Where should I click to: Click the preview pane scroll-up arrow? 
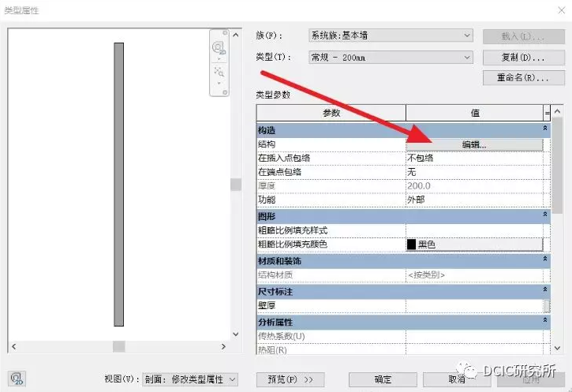coord(236,35)
